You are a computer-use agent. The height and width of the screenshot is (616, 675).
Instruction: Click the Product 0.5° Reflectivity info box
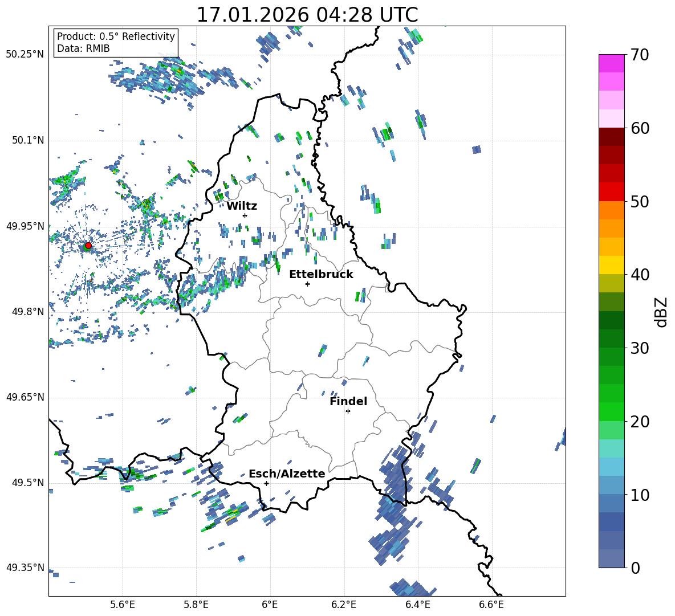click(x=116, y=43)
